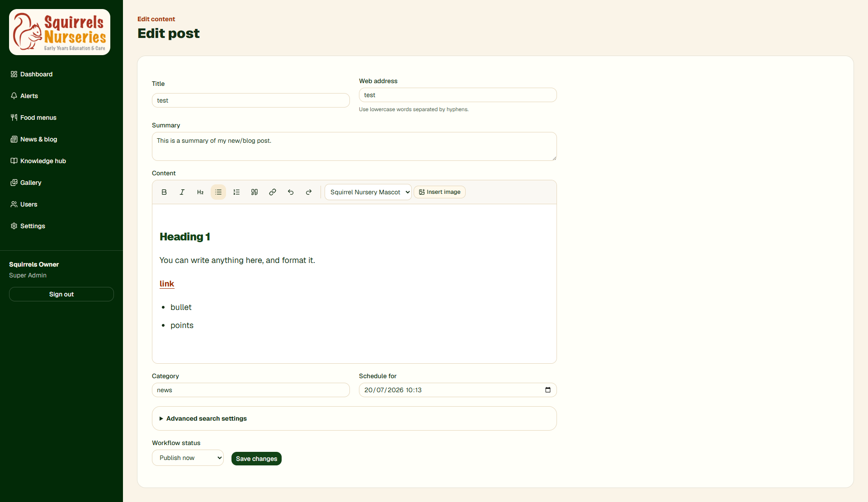868x502 pixels.
Task: Toggle bold formatting in editor toolbar
Action: point(164,192)
